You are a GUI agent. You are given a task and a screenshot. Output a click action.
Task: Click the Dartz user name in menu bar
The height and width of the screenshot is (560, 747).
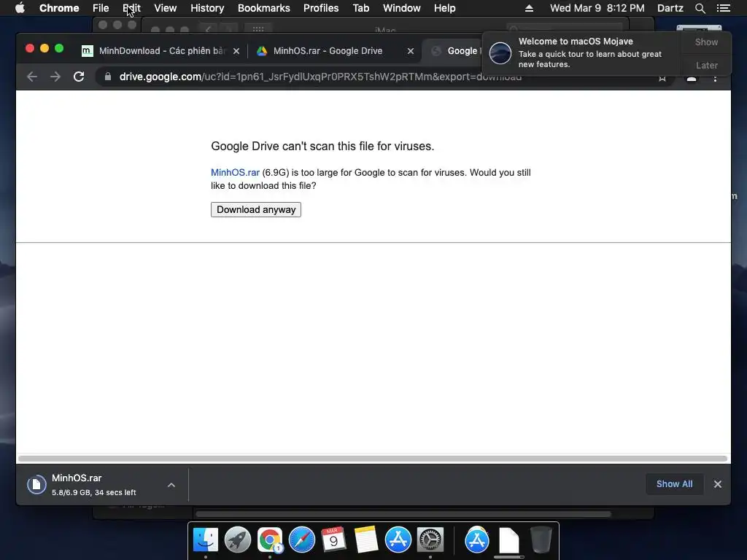(x=670, y=8)
